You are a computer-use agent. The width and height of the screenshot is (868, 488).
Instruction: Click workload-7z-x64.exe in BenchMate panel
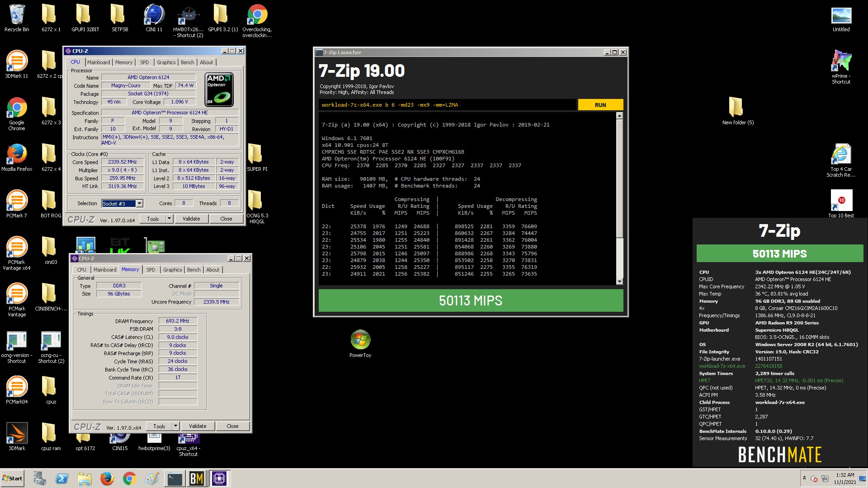(x=722, y=366)
